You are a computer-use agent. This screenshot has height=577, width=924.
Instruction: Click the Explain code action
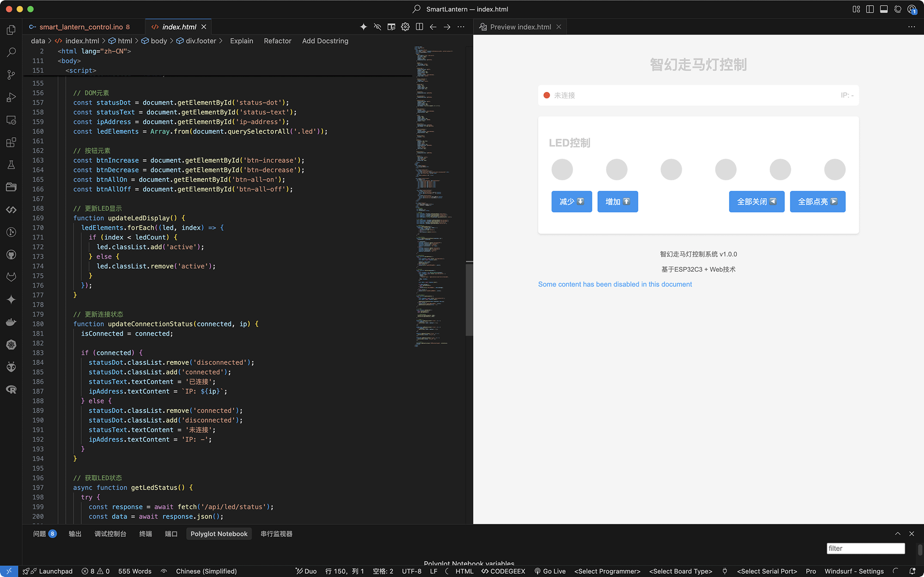tap(242, 41)
